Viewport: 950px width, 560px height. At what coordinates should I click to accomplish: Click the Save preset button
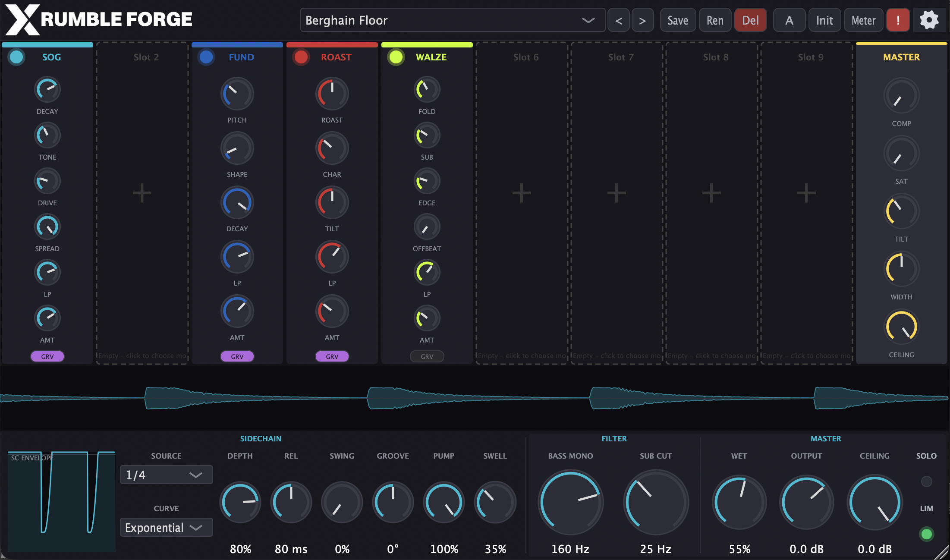pos(678,20)
